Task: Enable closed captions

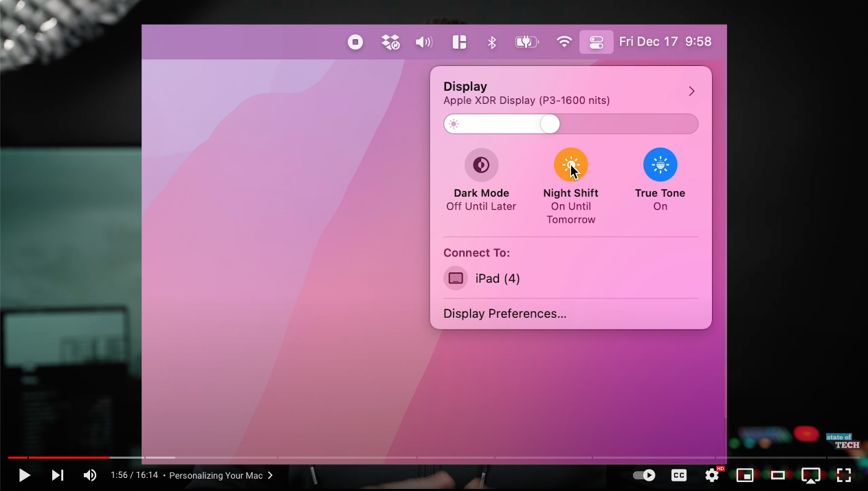Action: pos(679,475)
